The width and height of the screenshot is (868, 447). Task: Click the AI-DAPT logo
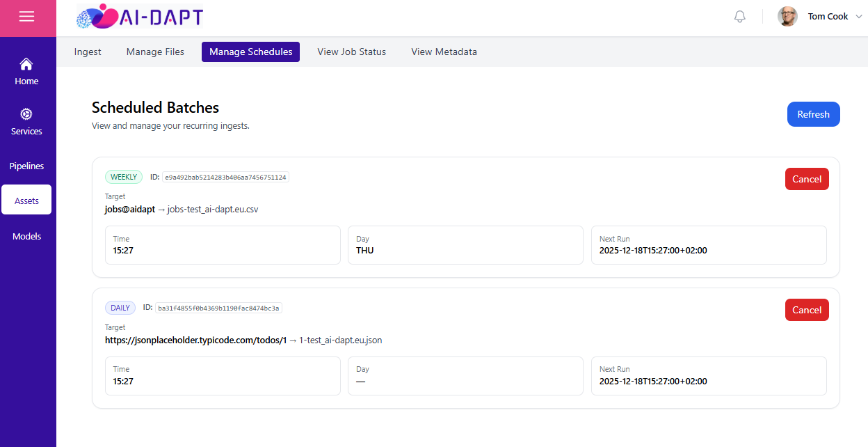tap(140, 17)
